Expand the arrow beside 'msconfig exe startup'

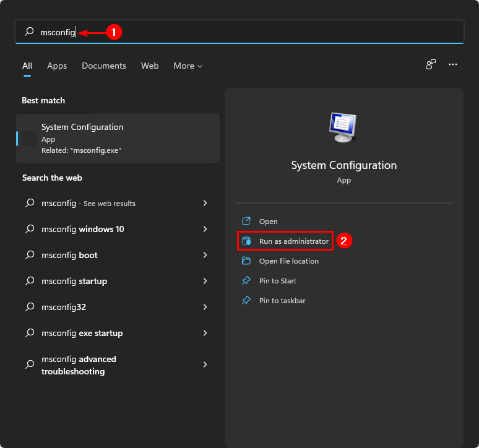tap(205, 333)
